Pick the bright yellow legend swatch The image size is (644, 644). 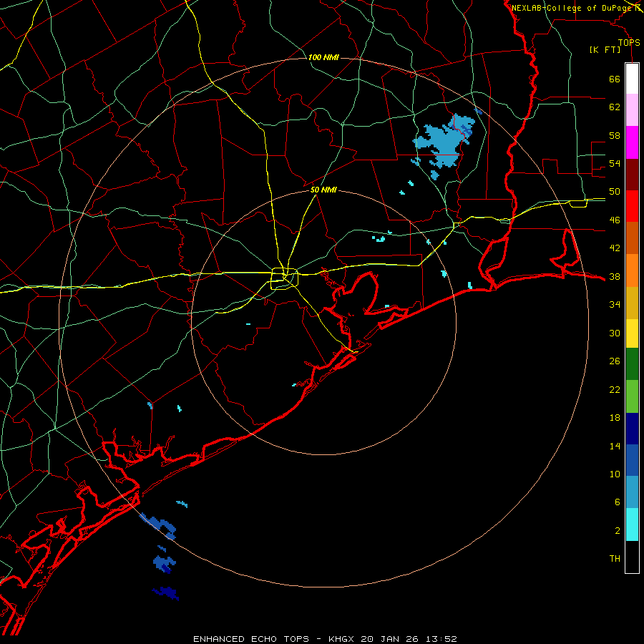pos(632,333)
